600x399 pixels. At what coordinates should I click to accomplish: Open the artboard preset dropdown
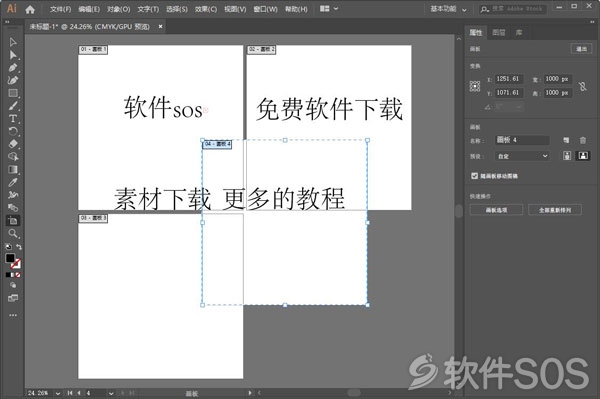point(522,156)
